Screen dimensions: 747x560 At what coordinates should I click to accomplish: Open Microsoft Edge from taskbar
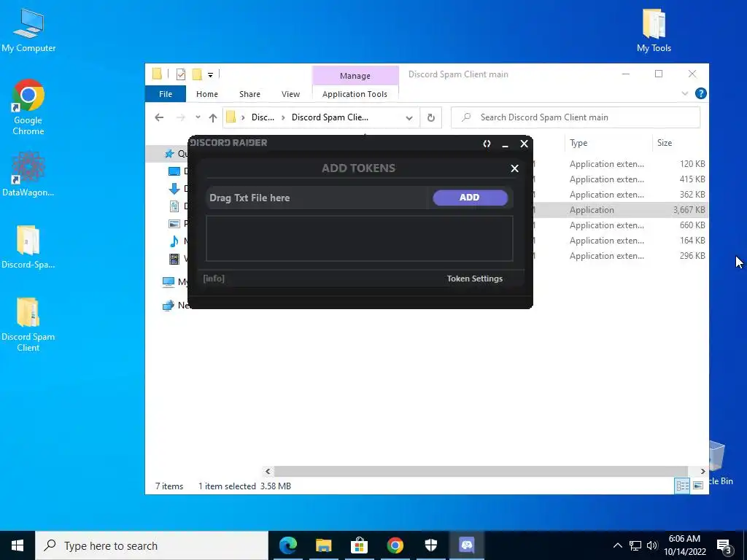coord(287,545)
